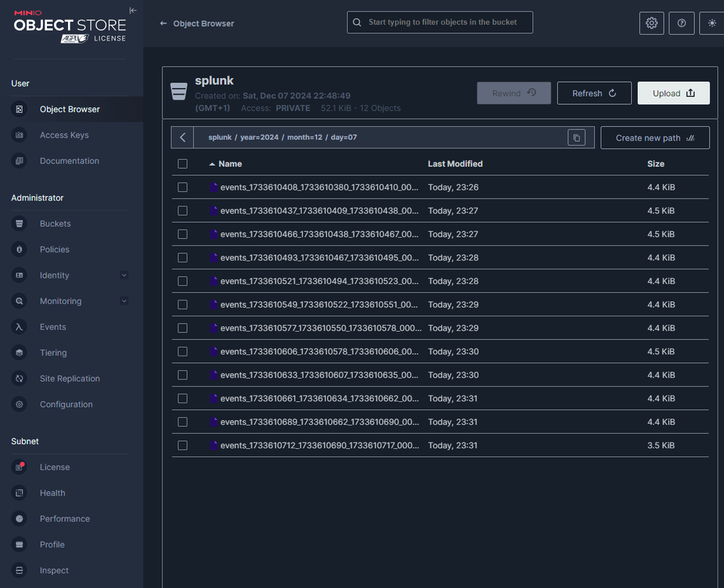
Task: Click the Refresh button
Action: click(x=594, y=93)
